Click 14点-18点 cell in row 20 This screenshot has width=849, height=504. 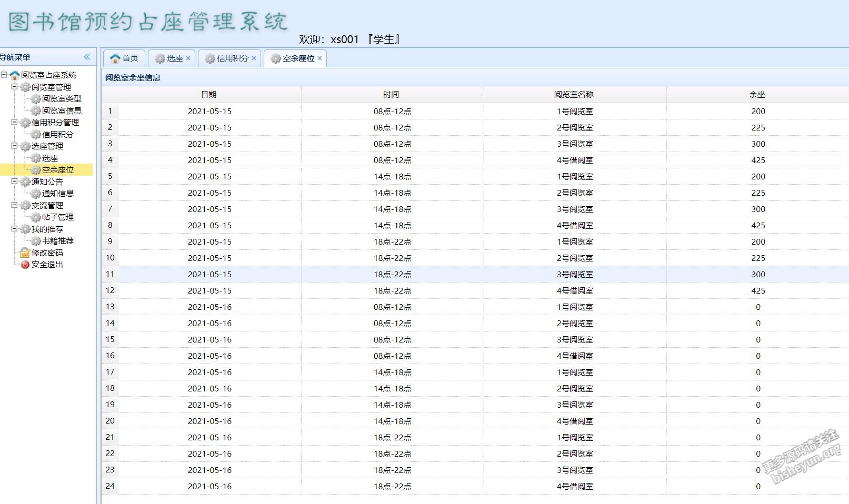click(x=392, y=421)
